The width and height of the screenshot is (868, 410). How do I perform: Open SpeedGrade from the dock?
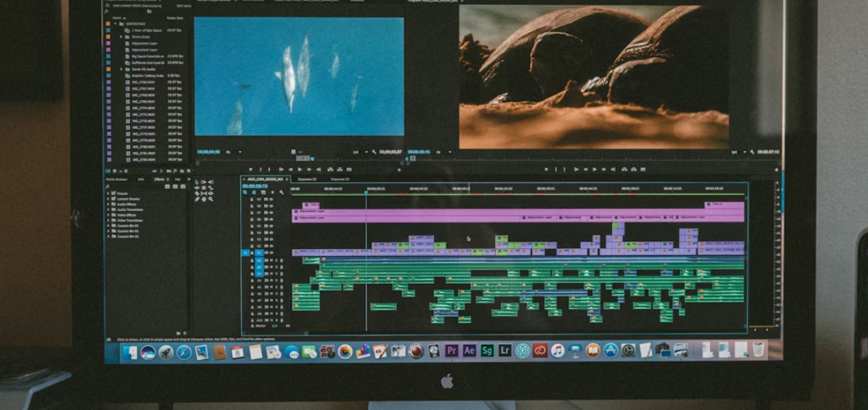pos(486,351)
